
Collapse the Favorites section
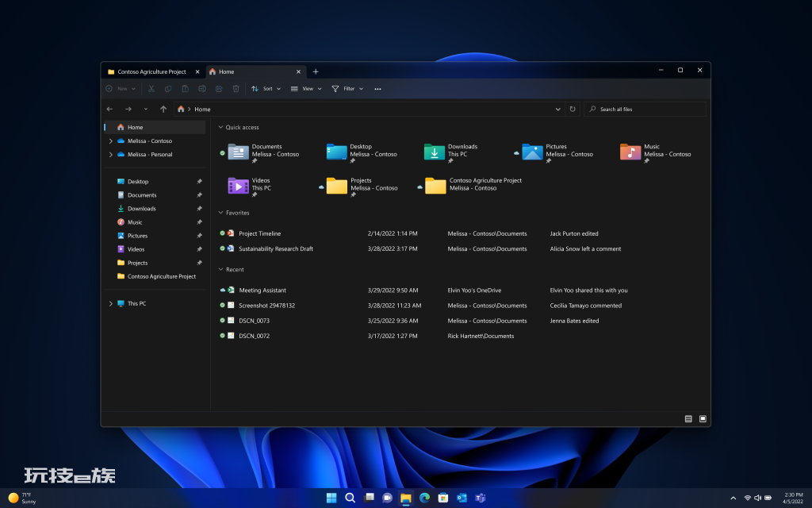pyautogui.click(x=220, y=213)
